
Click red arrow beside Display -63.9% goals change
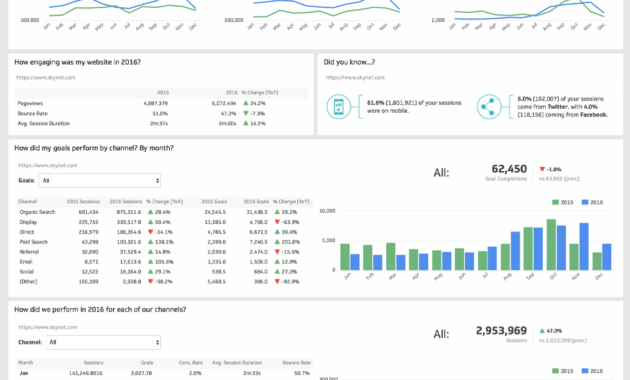[x=277, y=222]
